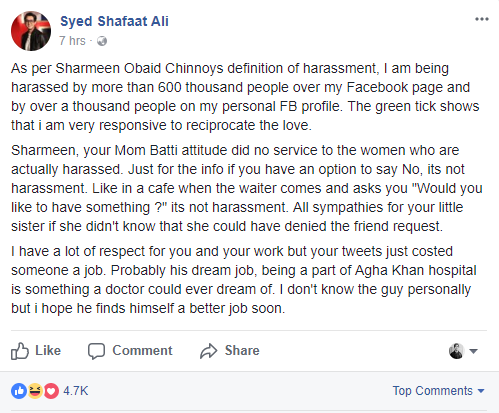Click the blue Like reaction icon

tap(19, 391)
